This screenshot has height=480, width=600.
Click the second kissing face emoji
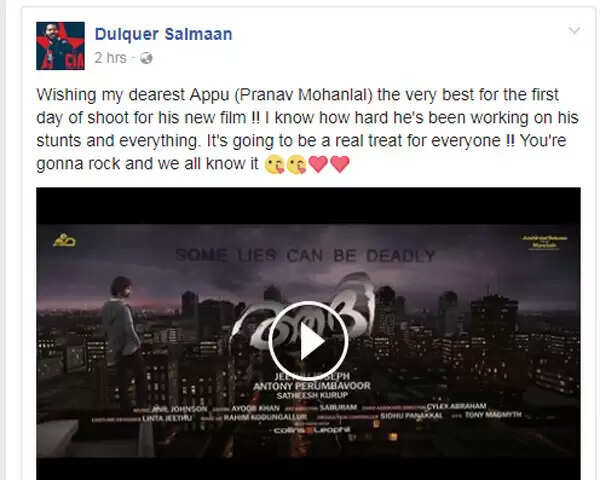pyautogui.click(x=297, y=165)
